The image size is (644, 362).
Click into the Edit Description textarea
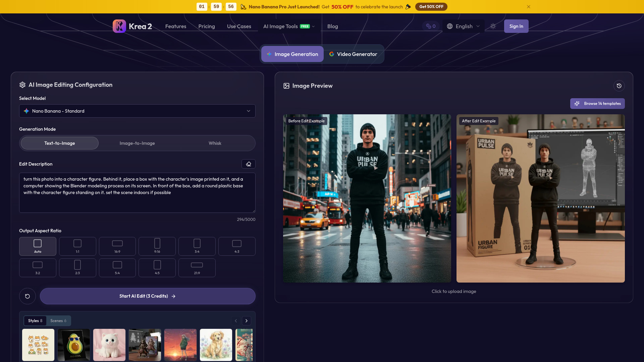(x=137, y=193)
